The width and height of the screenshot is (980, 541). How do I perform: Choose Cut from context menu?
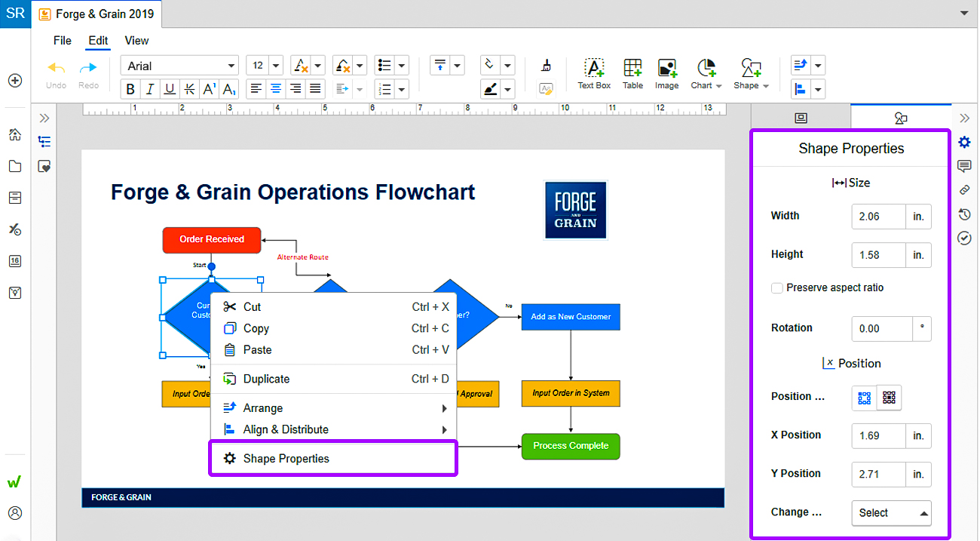click(333, 307)
